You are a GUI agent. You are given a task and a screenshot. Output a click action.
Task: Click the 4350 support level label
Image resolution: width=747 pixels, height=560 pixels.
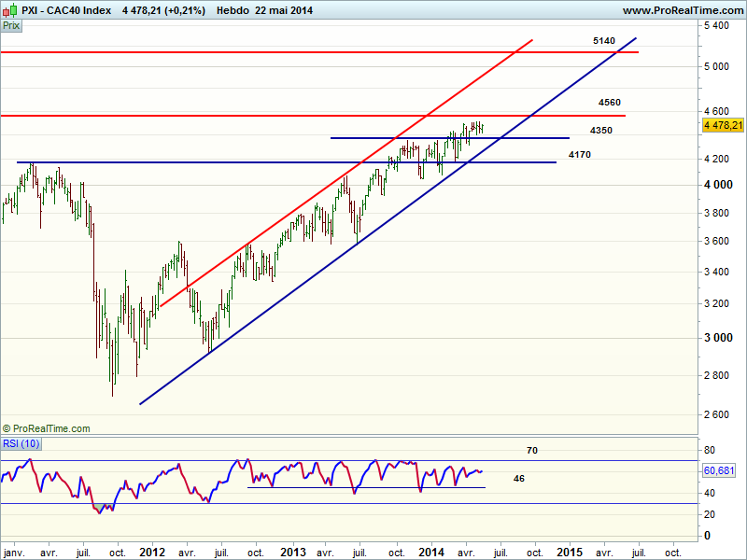601,131
